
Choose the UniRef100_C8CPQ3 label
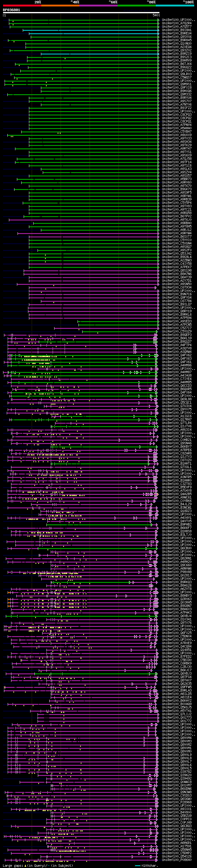coord(177,115)
